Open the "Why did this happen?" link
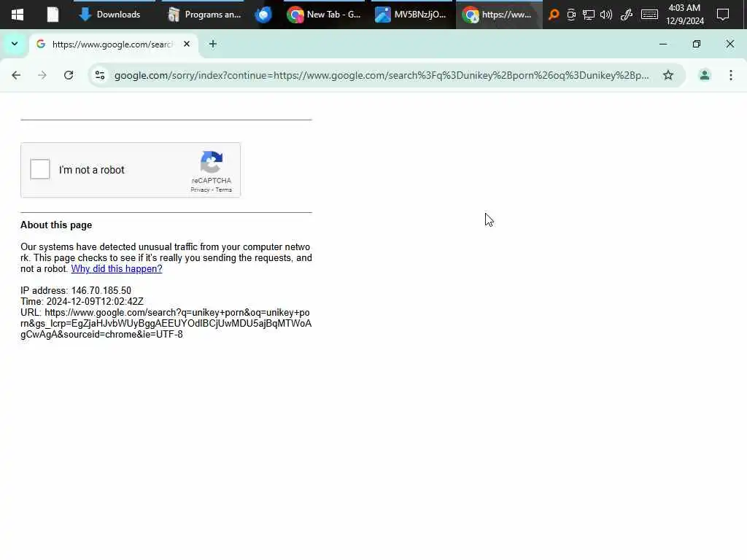747x560 pixels. point(117,268)
